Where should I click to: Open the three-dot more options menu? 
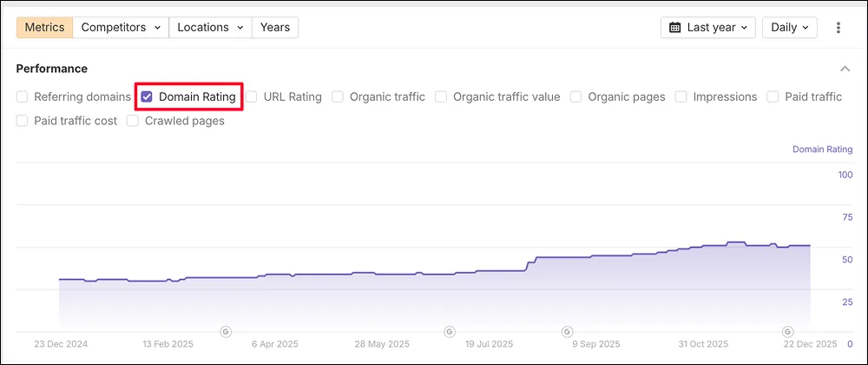tap(838, 27)
